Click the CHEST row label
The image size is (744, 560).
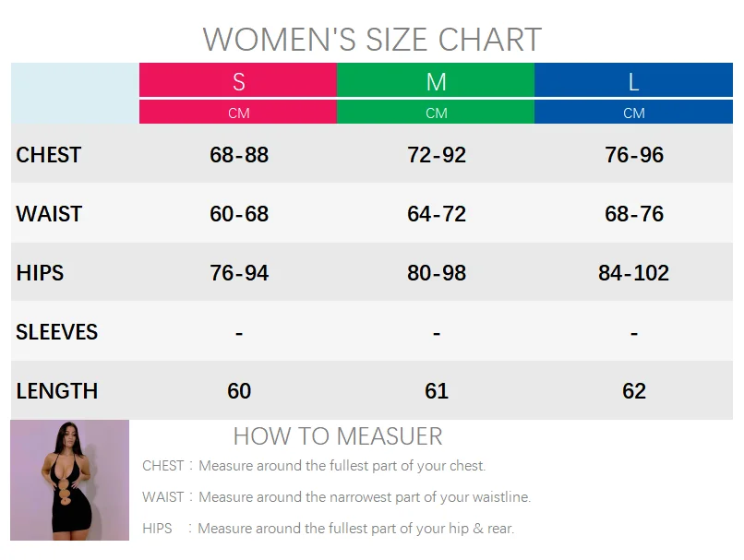click(48, 155)
